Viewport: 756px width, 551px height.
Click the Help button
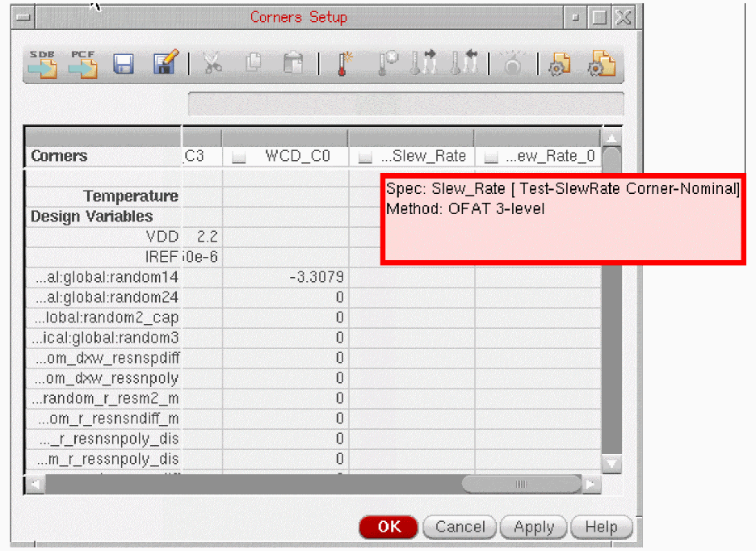coord(601,527)
